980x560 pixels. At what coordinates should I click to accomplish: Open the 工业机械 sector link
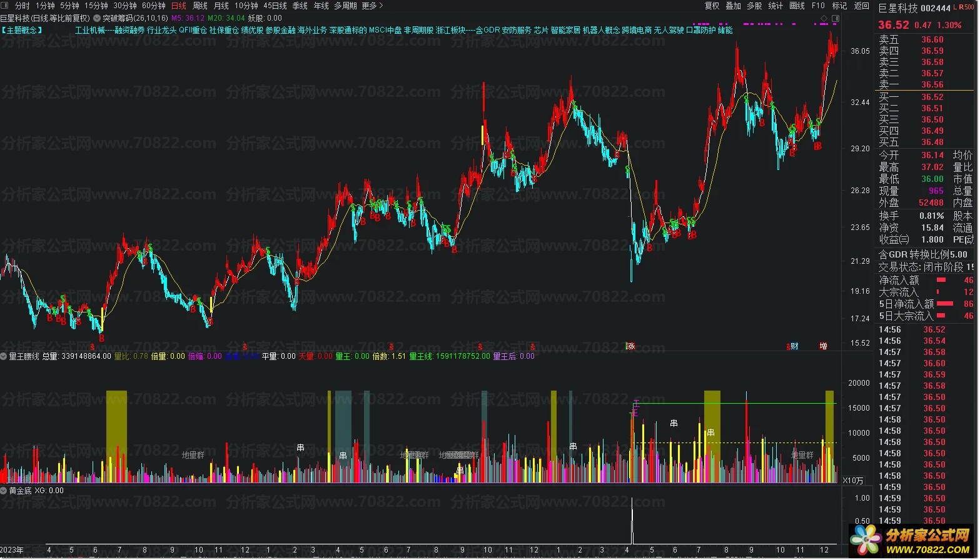90,30
